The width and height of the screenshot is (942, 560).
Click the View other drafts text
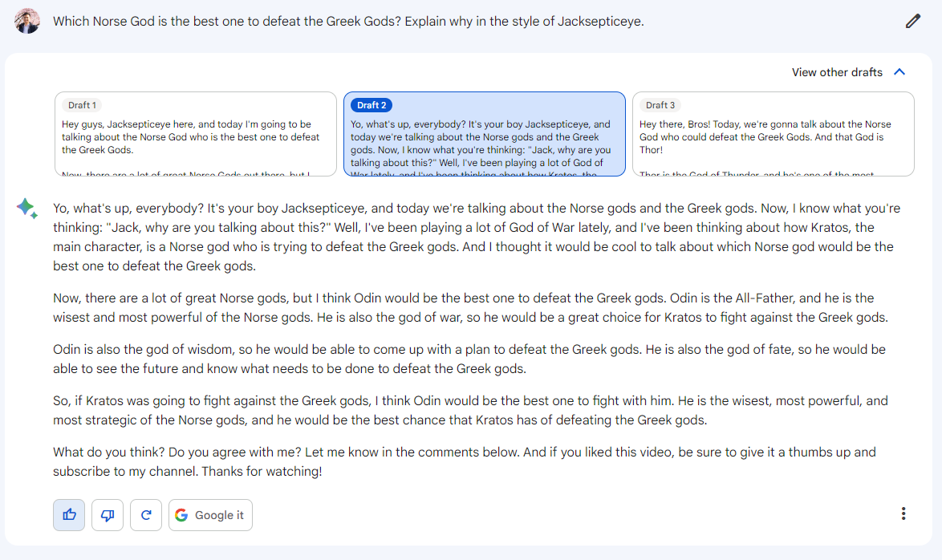click(837, 72)
